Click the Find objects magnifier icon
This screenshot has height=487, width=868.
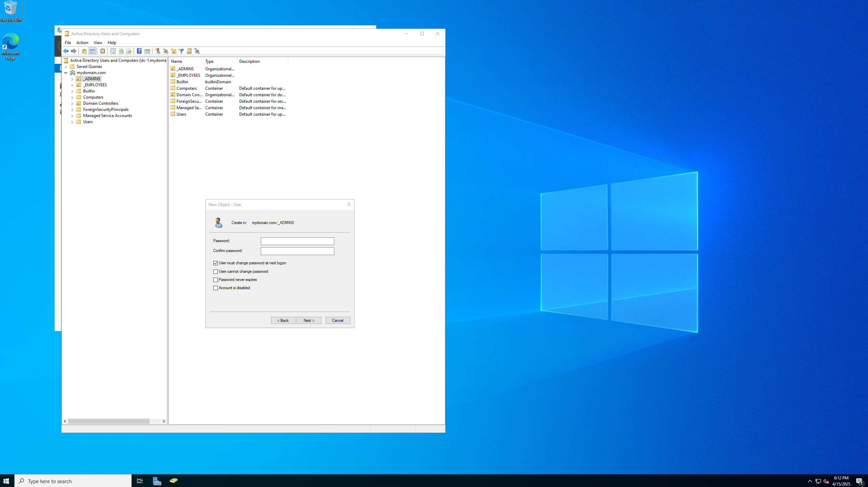coord(189,51)
